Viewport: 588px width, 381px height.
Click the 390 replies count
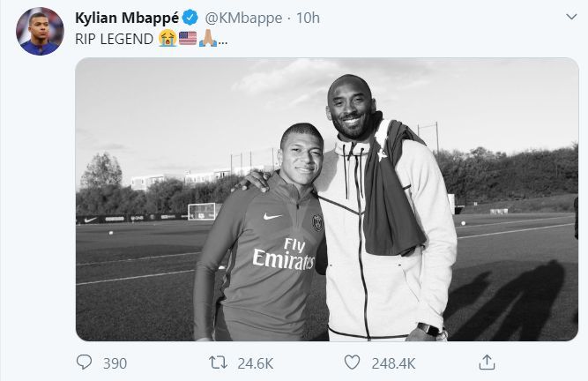[x=115, y=362]
